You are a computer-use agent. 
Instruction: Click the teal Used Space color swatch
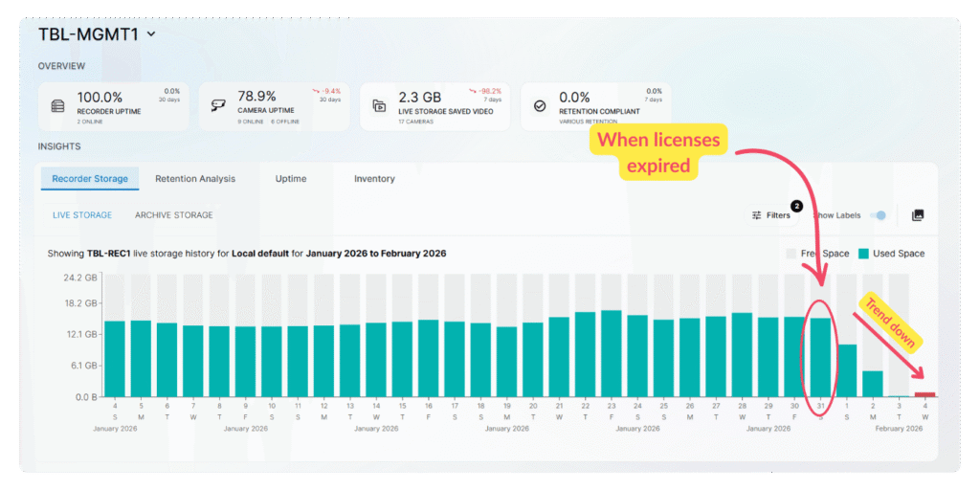coord(862,254)
